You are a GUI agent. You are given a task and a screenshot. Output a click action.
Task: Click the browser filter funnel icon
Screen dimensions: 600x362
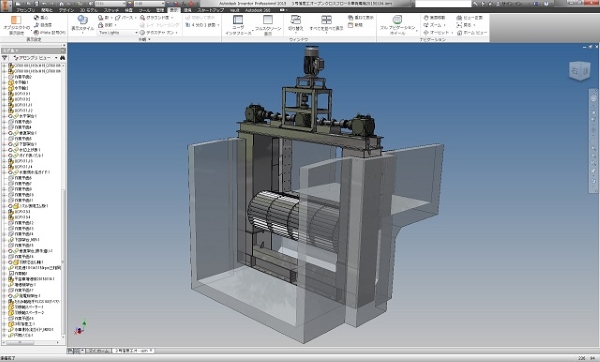[5, 58]
